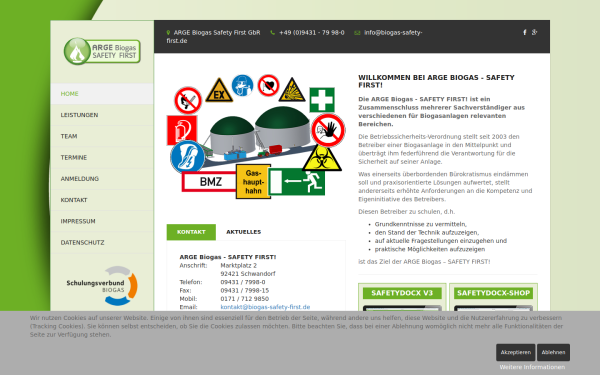This screenshot has height=375, width=600.
Task: Accept cookies with the Akzeptieren button
Action: 515,352
